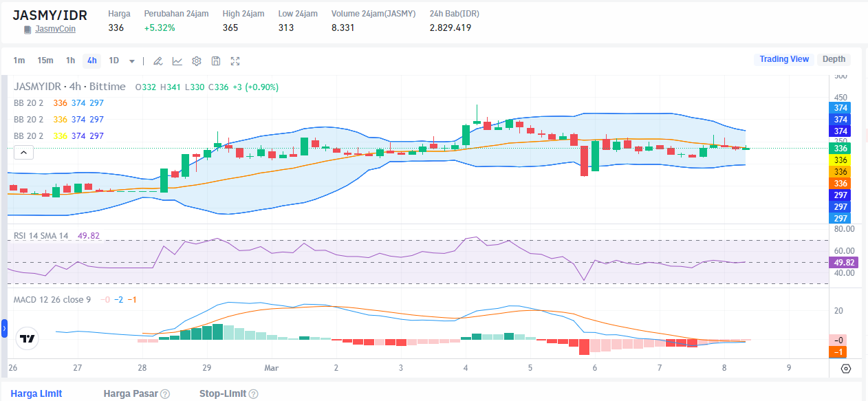Select the 1D timeframe
The image size is (868, 401).
pyautogui.click(x=114, y=61)
